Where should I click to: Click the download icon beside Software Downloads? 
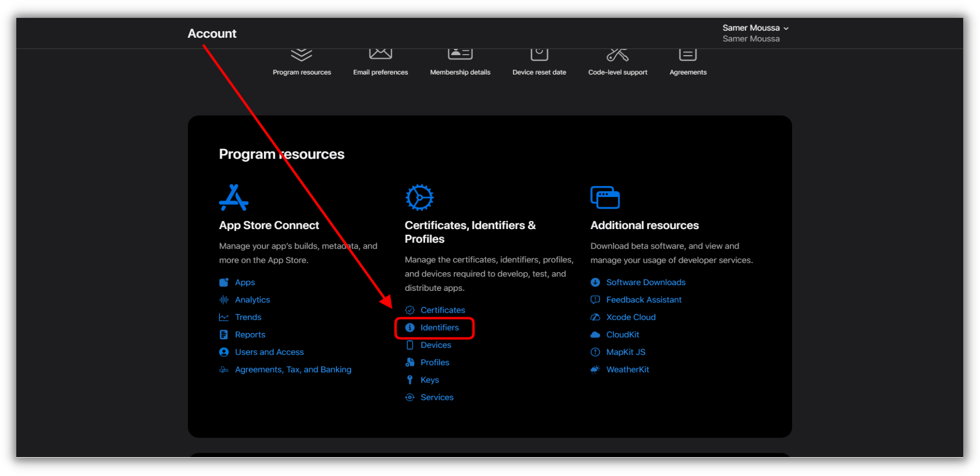pyautogui.click(x=595, y=283)
